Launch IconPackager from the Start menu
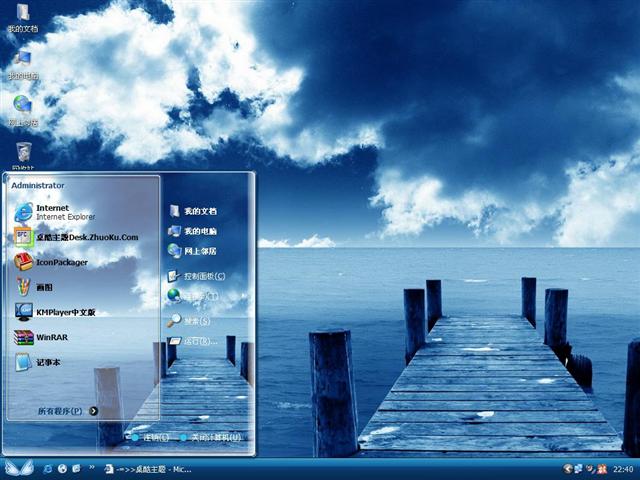Screen dimensions: 640x480 point(60,262)
